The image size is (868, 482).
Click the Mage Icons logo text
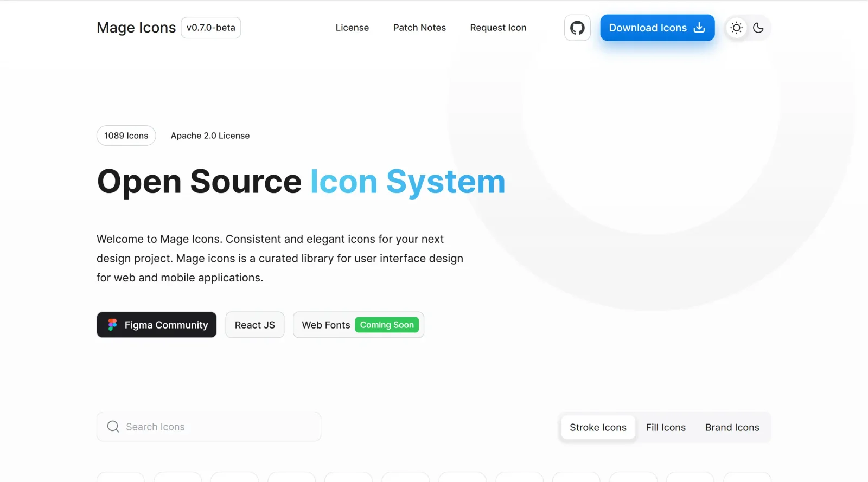[136, 28]
